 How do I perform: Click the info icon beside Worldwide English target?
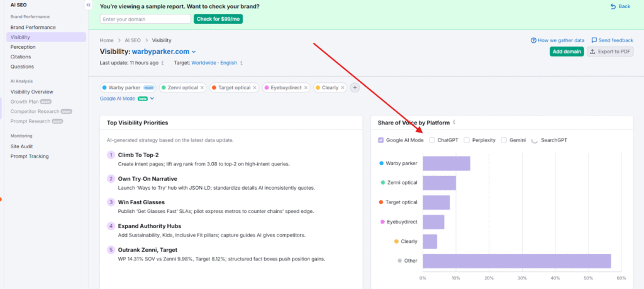[x=241, y=63]
